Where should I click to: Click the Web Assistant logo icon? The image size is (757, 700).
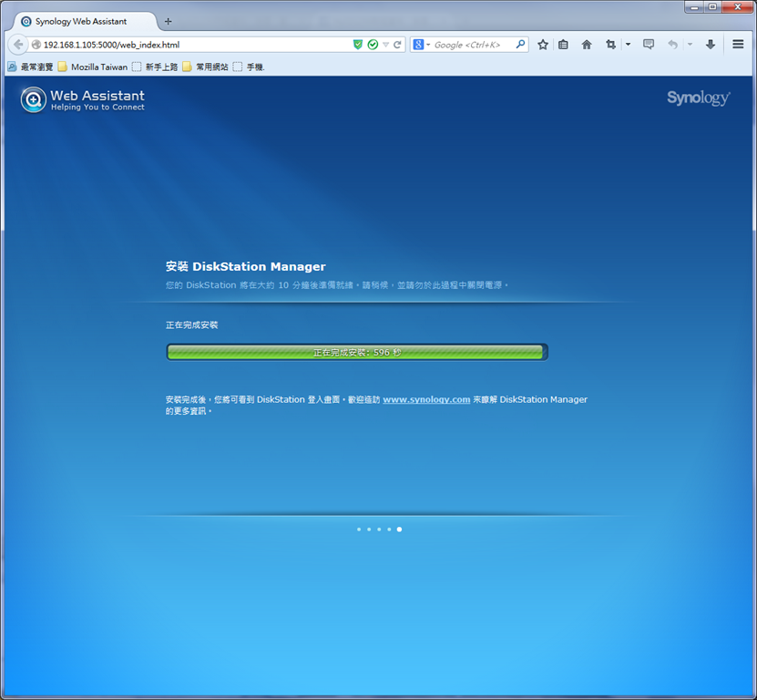click(34, 99)
